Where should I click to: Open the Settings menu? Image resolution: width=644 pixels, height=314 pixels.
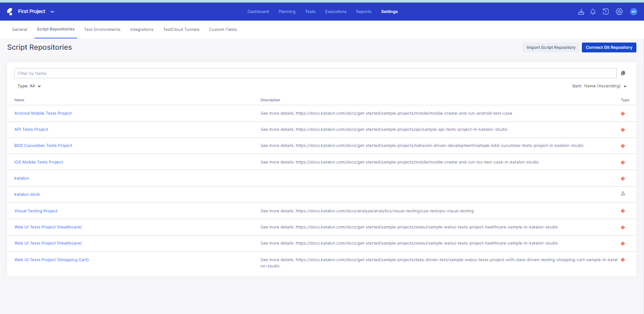tap(389, 12)
